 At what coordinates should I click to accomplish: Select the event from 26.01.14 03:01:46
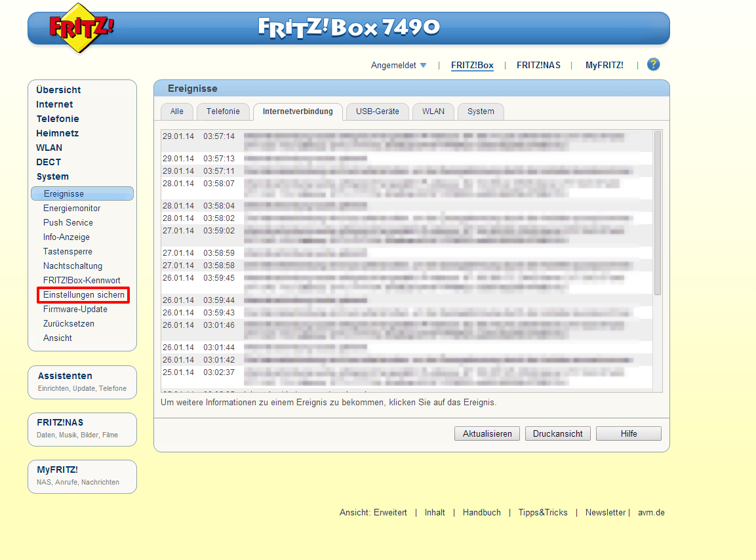click(x=407, y=330)
